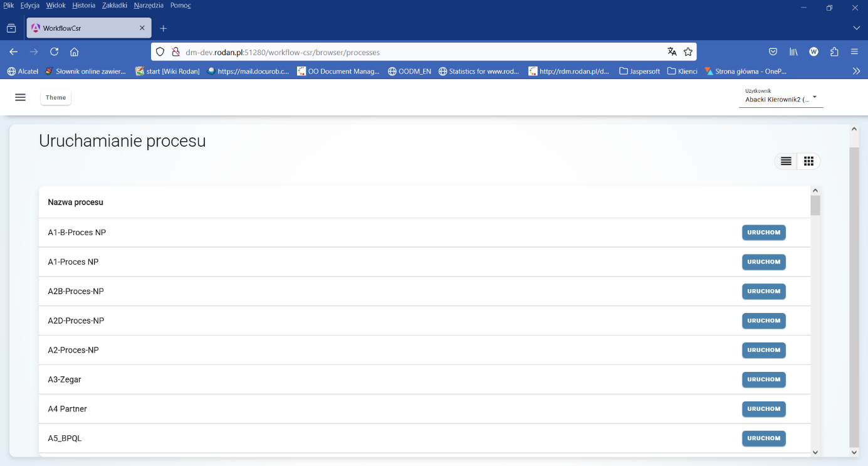Open Firefox application menu
This screenshot has width=868, height=466.
pyautogui.click(x=854, y=52)
